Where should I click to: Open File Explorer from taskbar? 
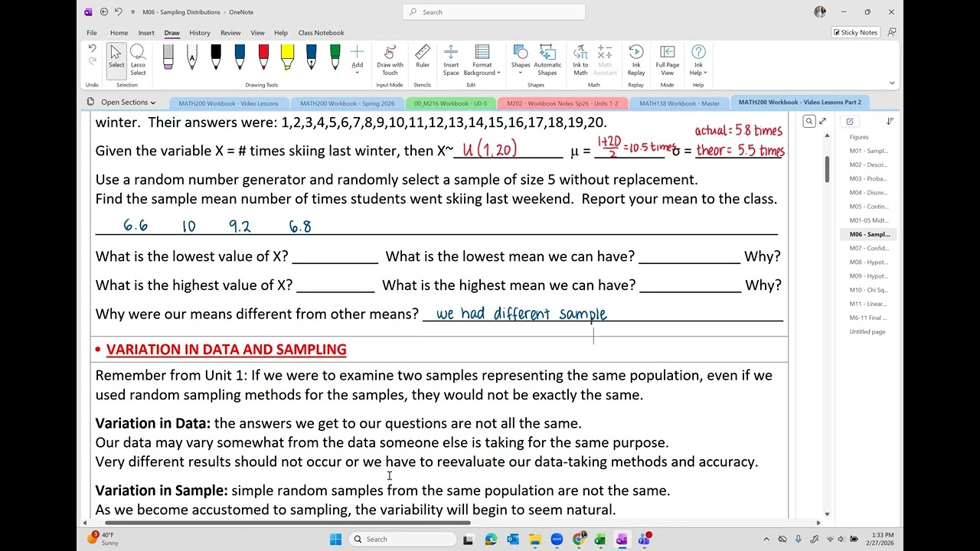click(535, 540)
